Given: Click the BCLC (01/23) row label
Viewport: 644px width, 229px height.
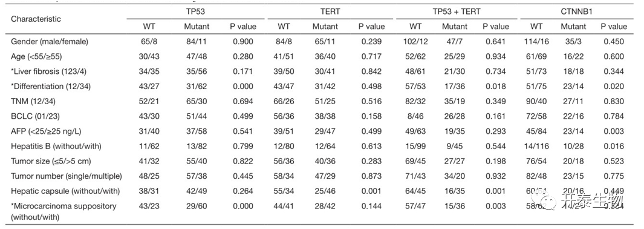Looking at the screenshot, I should point(34,116).
